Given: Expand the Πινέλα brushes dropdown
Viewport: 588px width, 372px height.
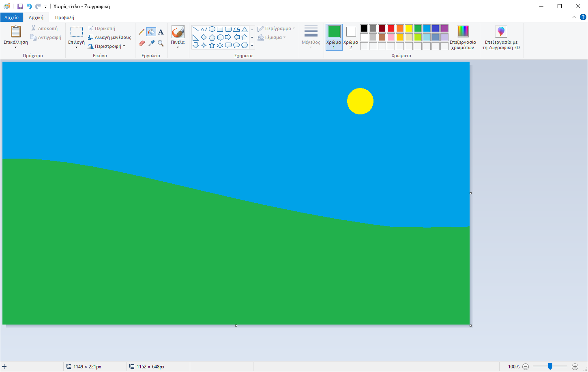Looking at the screenshot, I should click(178, 47).
